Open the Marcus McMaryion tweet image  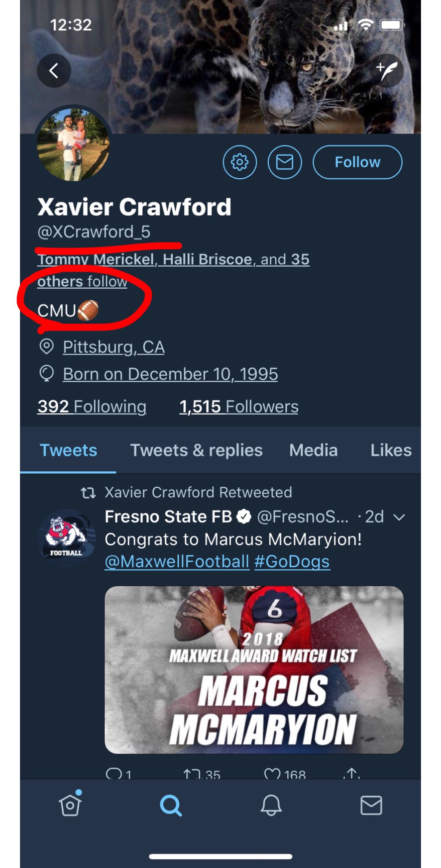click(254, 669)
